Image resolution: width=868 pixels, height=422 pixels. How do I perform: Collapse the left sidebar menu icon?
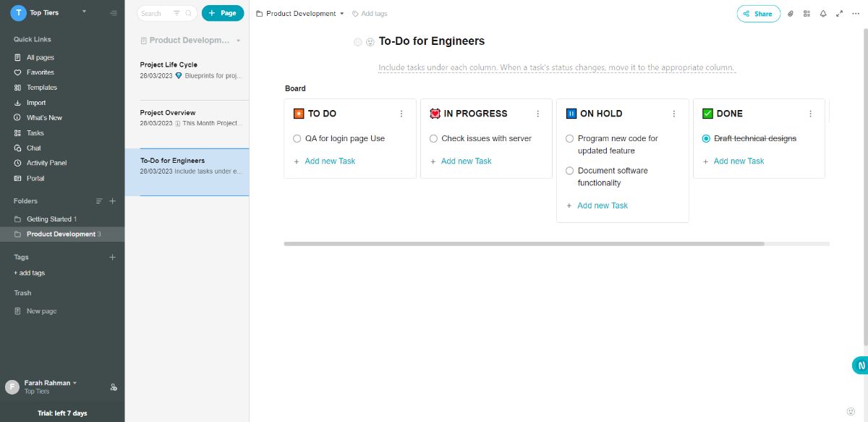pos(114,13)
